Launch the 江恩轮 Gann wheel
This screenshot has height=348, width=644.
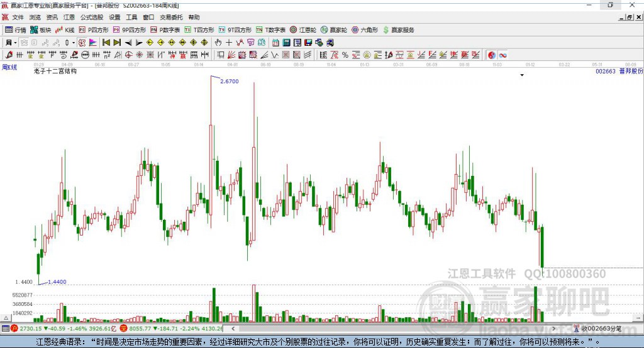pyautogui.click(x=303, y=30)
